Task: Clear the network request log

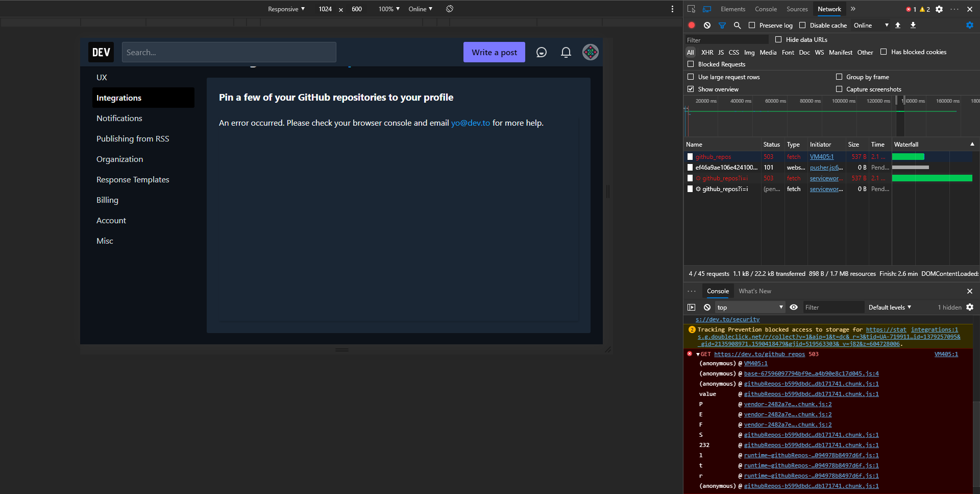Action: [707, 25]
